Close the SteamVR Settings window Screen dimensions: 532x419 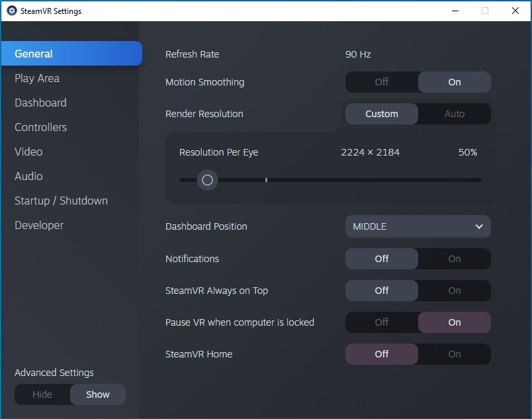click(x=515, y=11)
